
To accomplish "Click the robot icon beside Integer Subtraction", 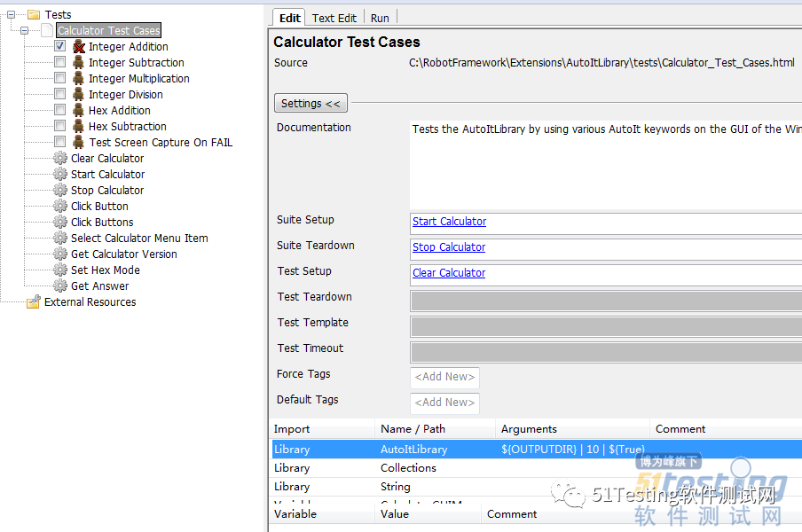I will (x=79, y=63).
